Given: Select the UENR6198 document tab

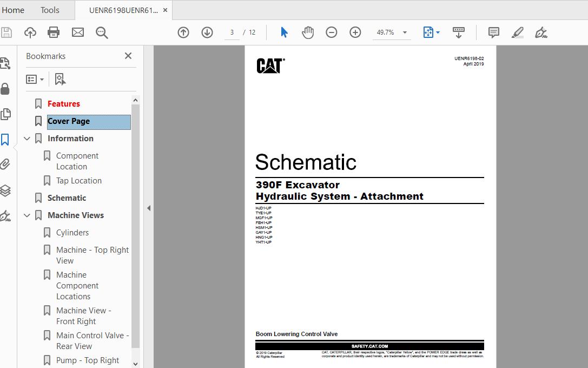Looking at the screenshot, I should 123,10.
